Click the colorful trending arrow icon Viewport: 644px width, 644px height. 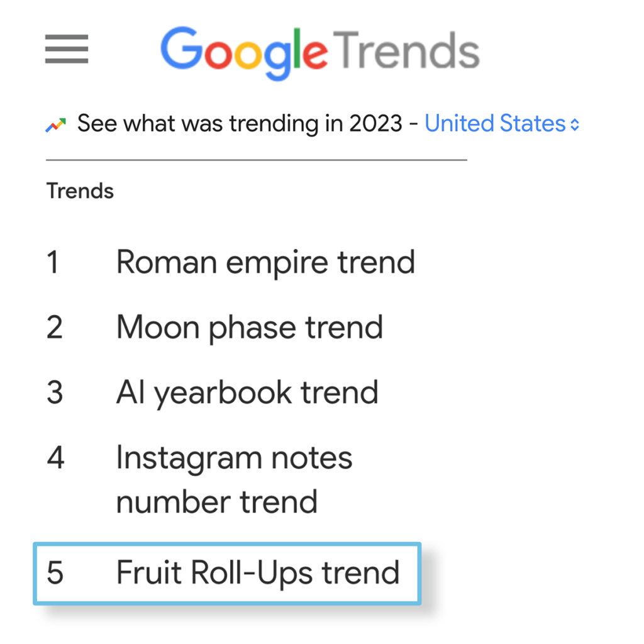point(56,125)
